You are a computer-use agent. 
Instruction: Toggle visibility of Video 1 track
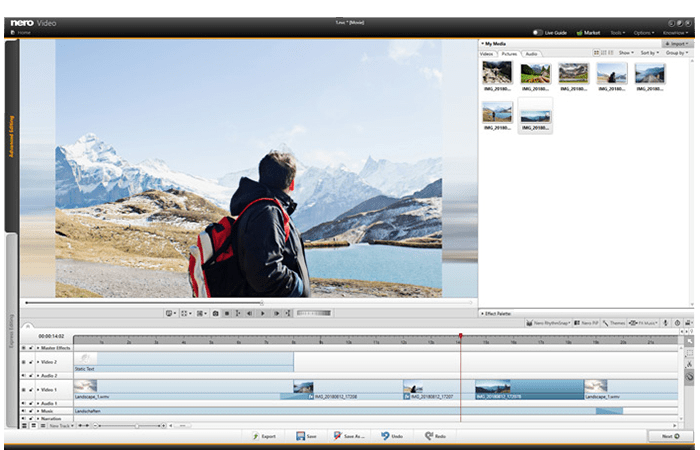pyautogui.click(x=24, y=390)
